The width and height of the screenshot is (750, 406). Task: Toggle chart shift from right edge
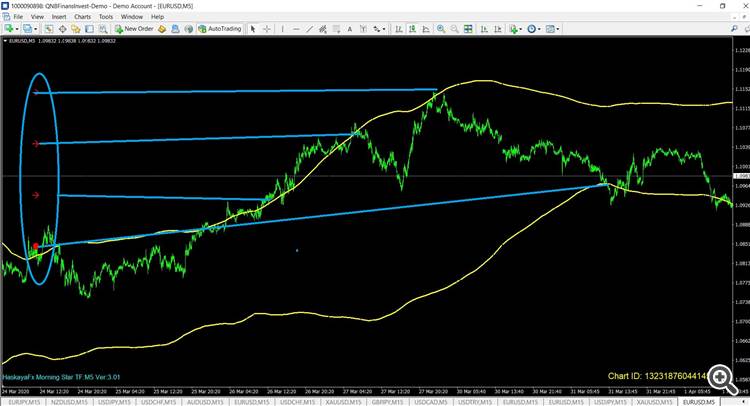(498, 29)
